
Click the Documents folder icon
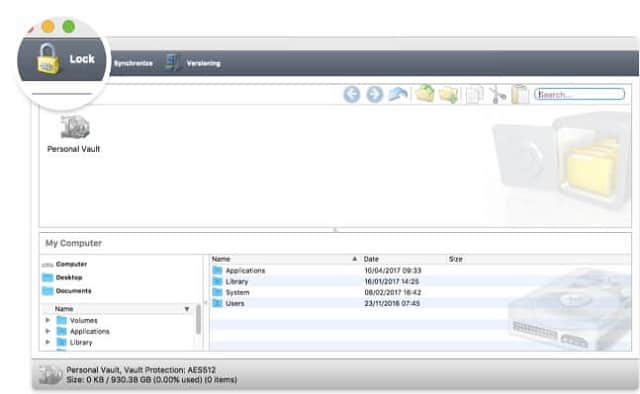48,291
